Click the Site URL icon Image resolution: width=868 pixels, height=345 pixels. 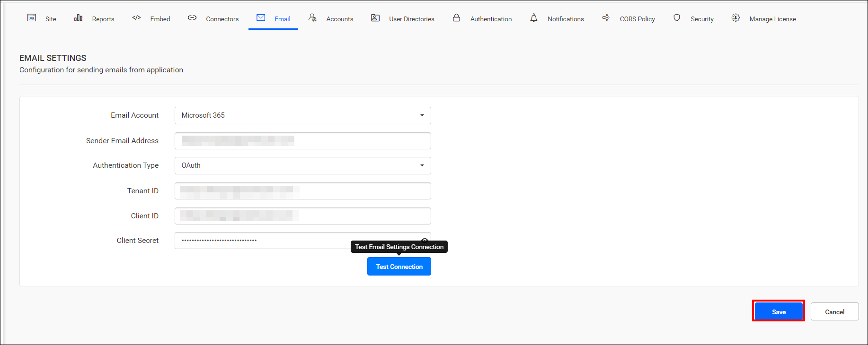coord(32,18)
